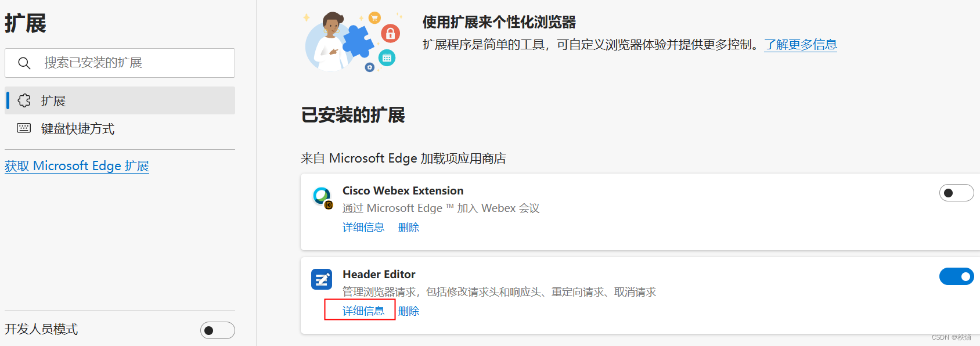The width and height of the screenshot is (980, 346).
Task: Click 详细信息 under Cisco Webex Extension
Action: 363,227
